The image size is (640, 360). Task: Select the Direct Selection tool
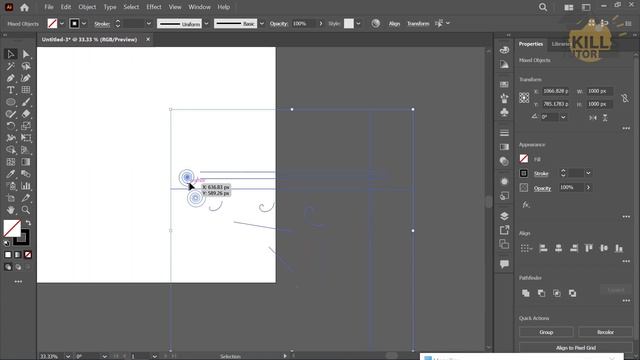point(26,54)
